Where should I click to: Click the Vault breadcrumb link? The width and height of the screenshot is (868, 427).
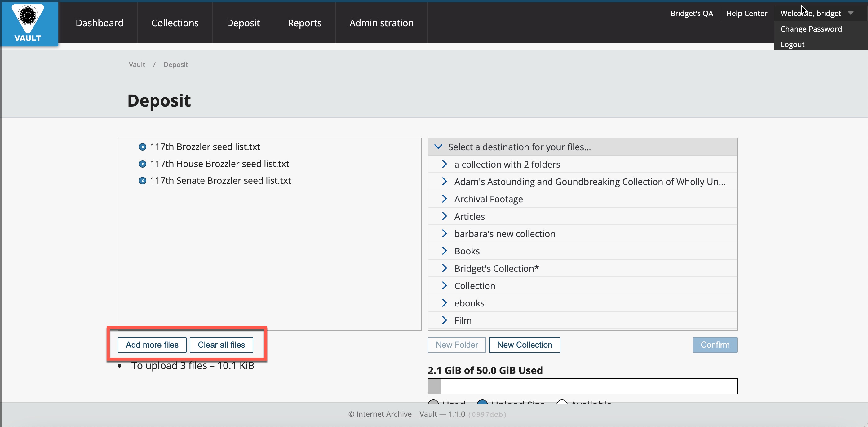137,64
